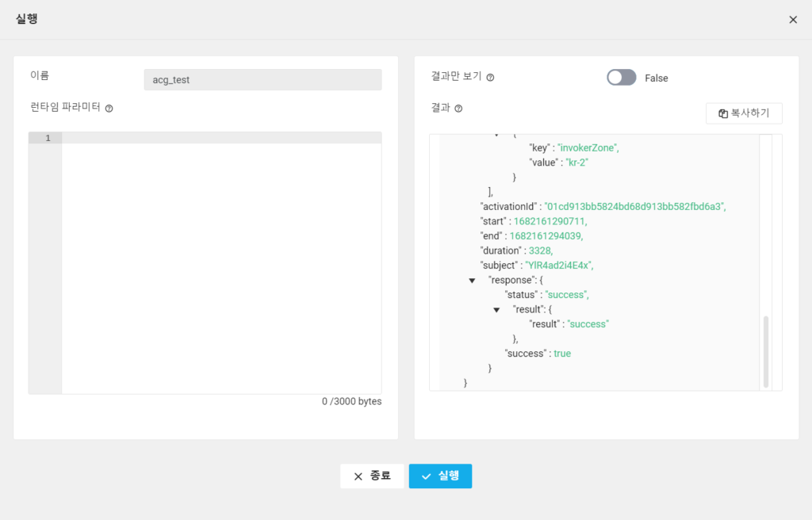
Task: Click the result panel vertical scrollbar
Action: [x=766, y=351]
